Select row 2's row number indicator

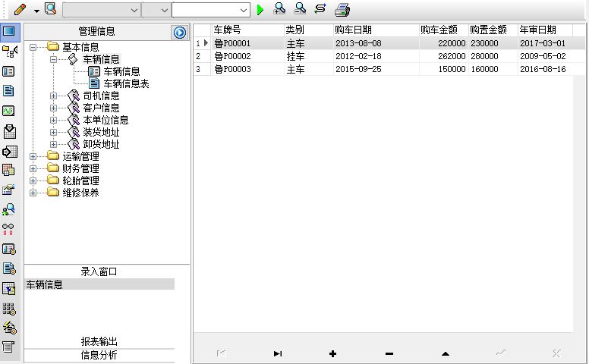[202, 56]
